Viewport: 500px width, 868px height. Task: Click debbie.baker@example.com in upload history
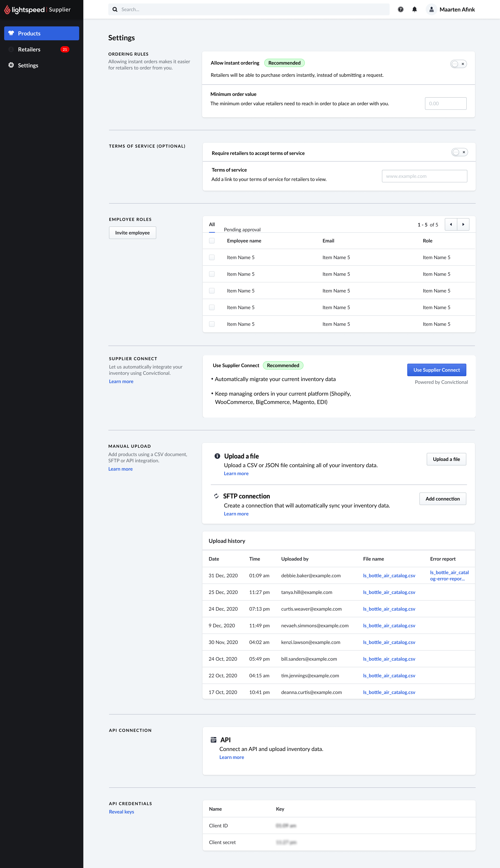tap(311, 576)
